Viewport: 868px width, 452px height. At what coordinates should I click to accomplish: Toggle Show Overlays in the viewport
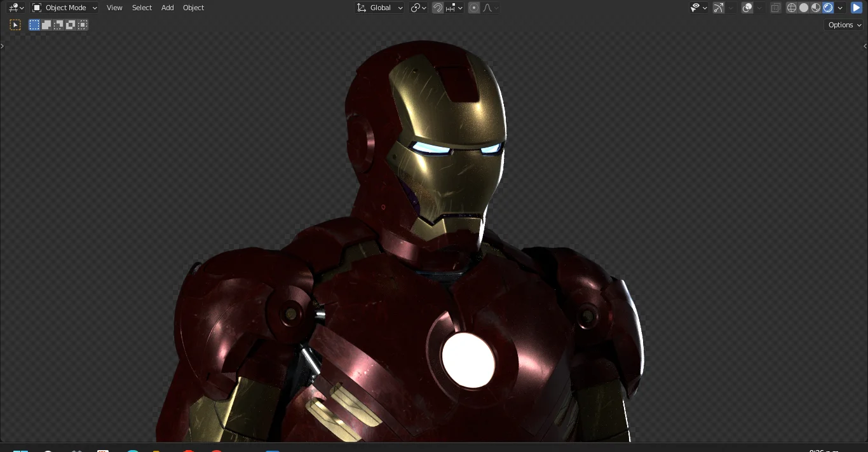(747, 8)
